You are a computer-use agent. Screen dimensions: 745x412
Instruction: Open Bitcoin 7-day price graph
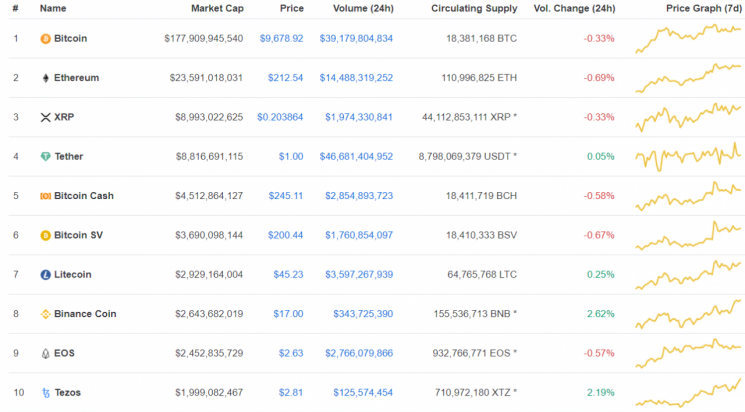tap(688, 38)
